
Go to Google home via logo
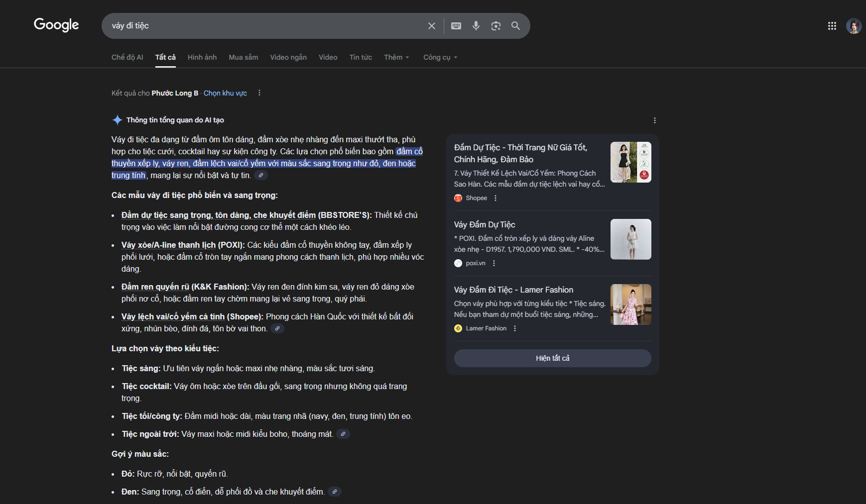pos(56,25)
